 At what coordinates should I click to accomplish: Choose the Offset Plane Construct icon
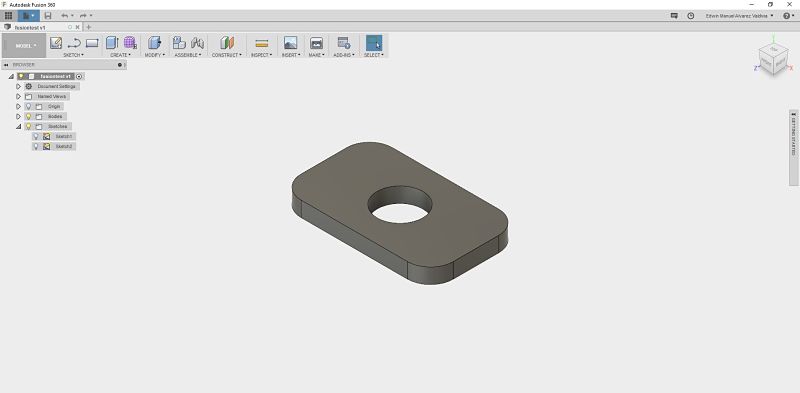tap(227, 43)
